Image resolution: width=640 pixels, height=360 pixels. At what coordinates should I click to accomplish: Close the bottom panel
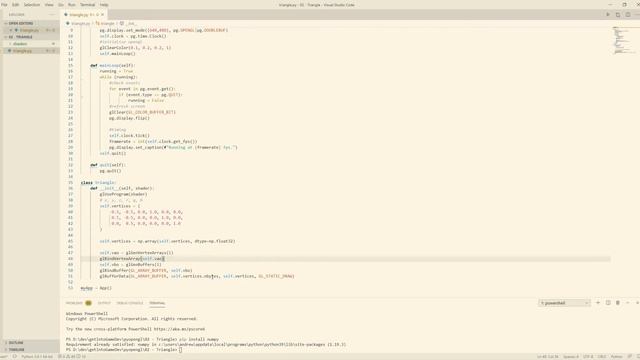(x=637, y=303)
